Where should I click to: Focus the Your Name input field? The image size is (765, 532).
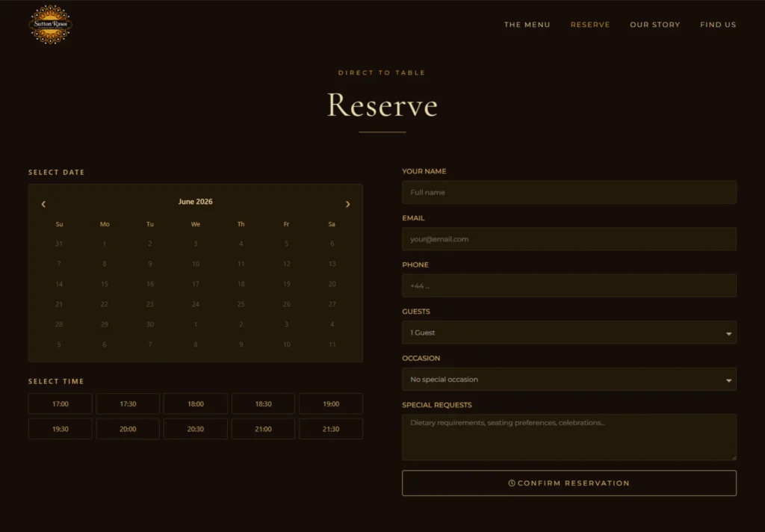pyautogui.click(x=569, y=192)
